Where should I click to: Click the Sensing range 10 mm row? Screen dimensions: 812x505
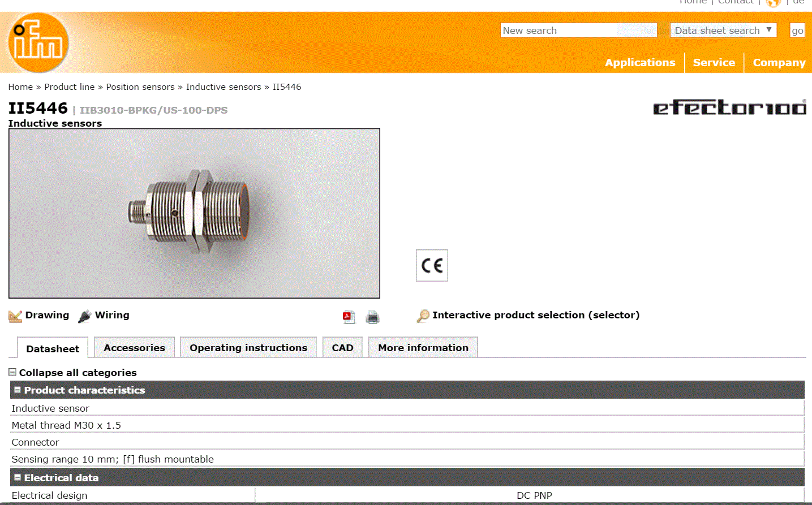407,459
